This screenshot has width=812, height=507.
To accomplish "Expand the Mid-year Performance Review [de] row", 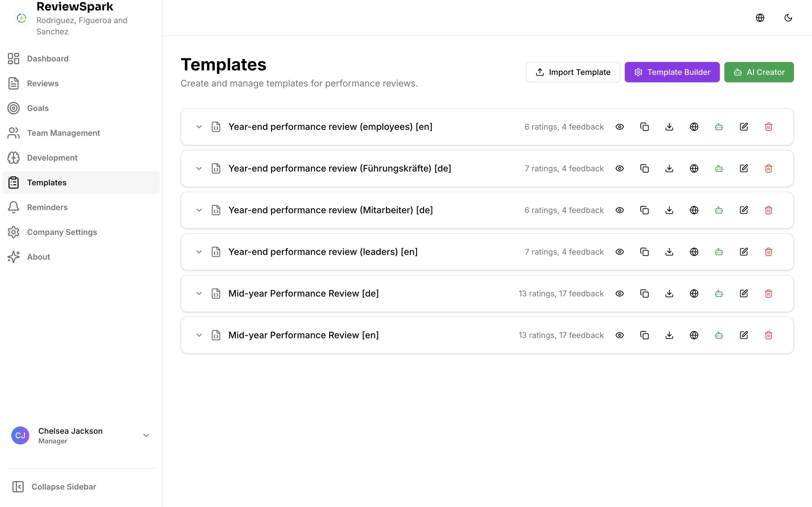I will pyautogui.click(x=199, y=293).
